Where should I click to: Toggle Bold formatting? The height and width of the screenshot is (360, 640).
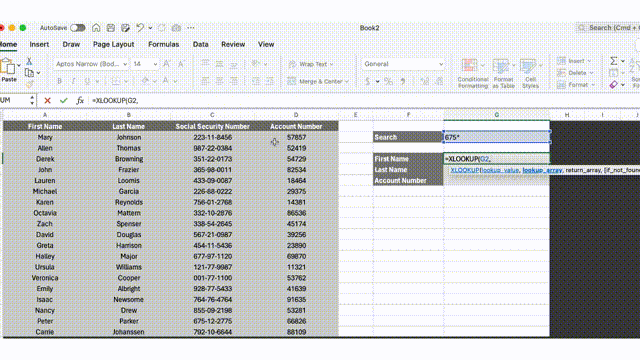[x=60, y=81]
